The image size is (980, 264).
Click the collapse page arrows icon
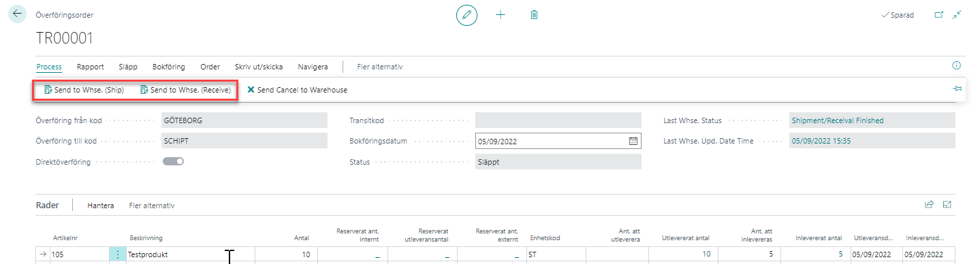[x=958, y=14]
